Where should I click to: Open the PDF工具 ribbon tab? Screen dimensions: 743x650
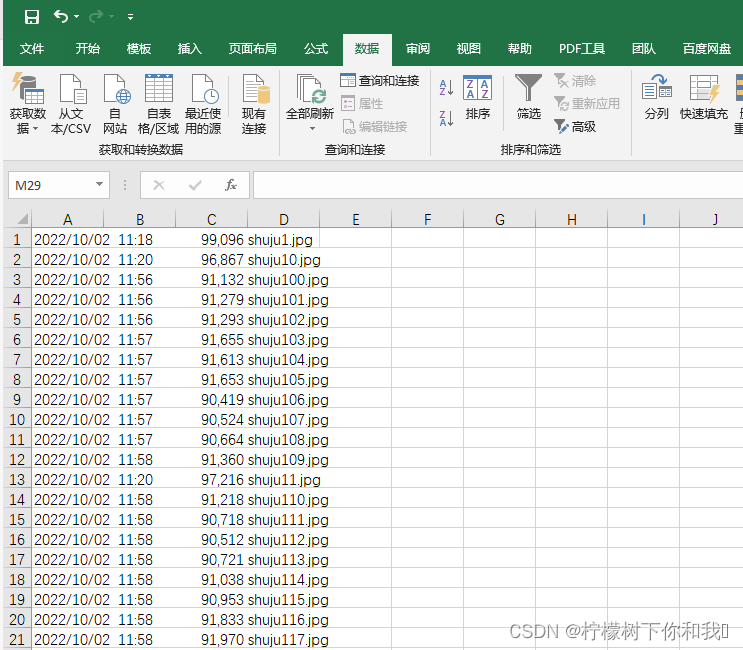tap(582, 49)
